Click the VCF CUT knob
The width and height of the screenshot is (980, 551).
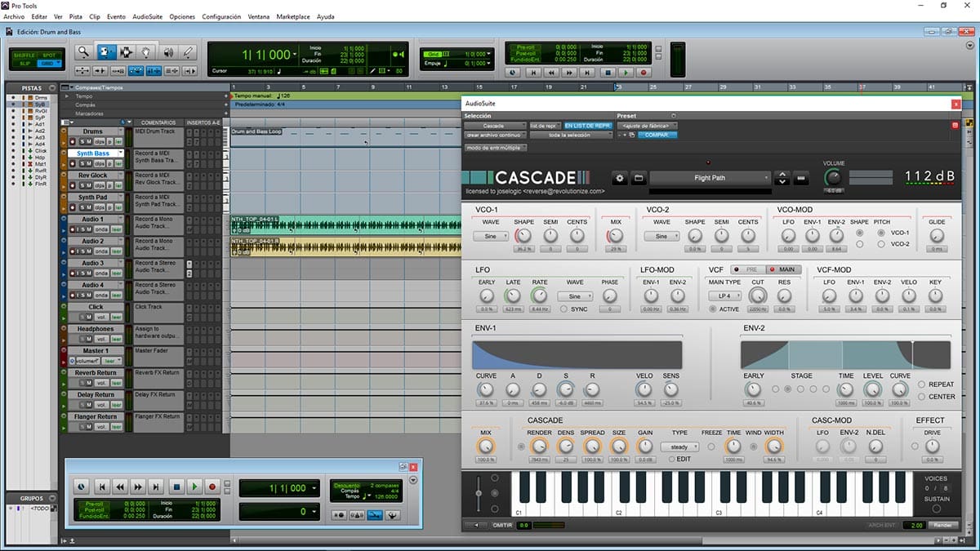pos(758,295)
